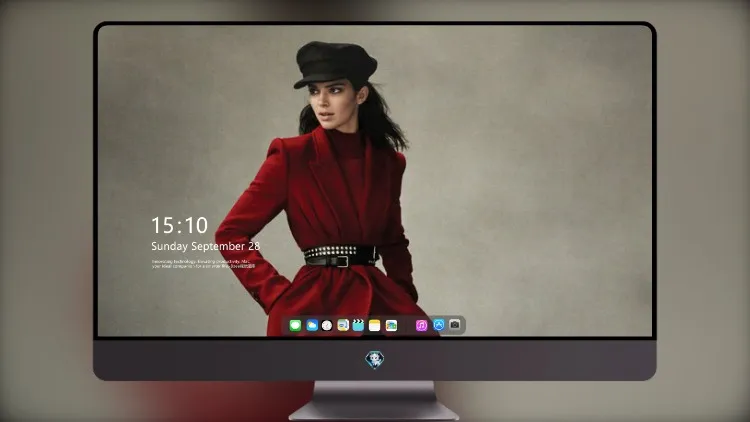This screenshot has width=750, height=422.
Task: Open the Clock app in the dock
Action: (327, 325)
